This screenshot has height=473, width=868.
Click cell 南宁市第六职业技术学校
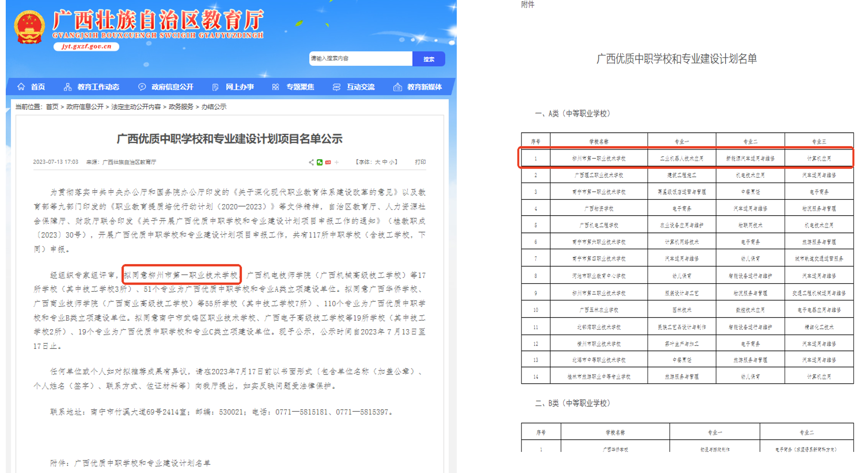[x=599, y=242]
